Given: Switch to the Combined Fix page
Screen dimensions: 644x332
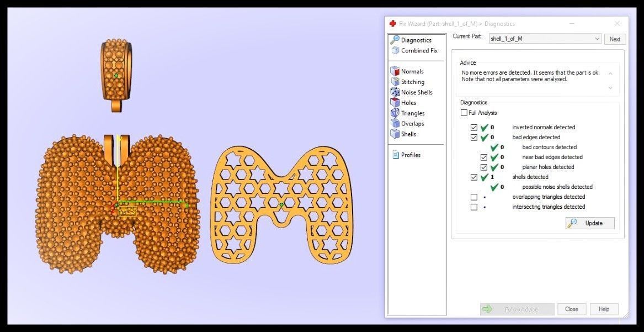Looking at the screenshot, I should [x=419, y=50].
